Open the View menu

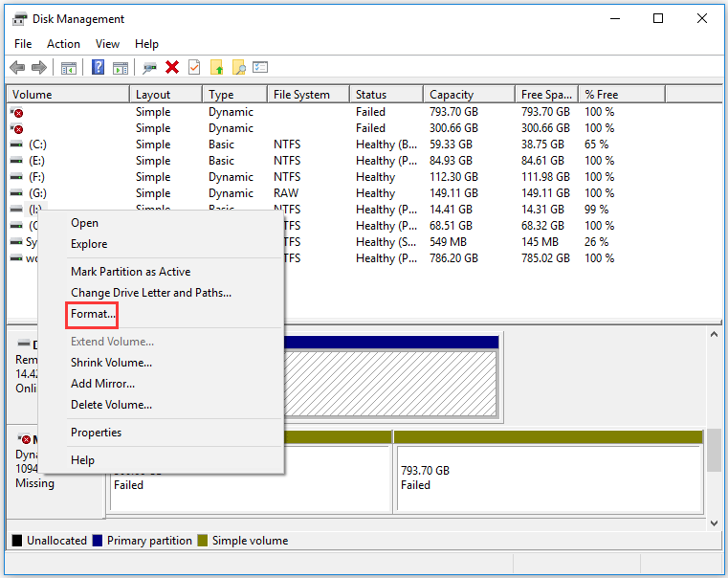coord(107,44)
